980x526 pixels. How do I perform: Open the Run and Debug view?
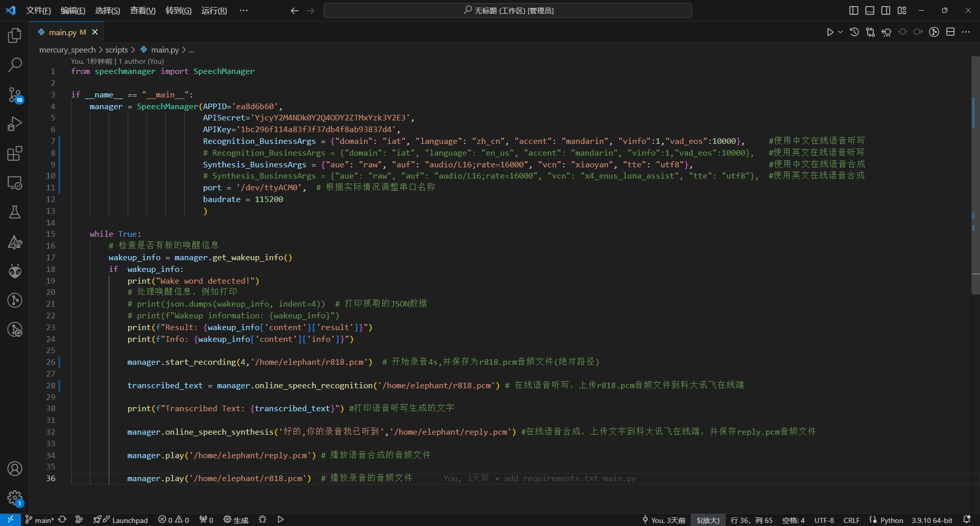[x=15, y=124]
